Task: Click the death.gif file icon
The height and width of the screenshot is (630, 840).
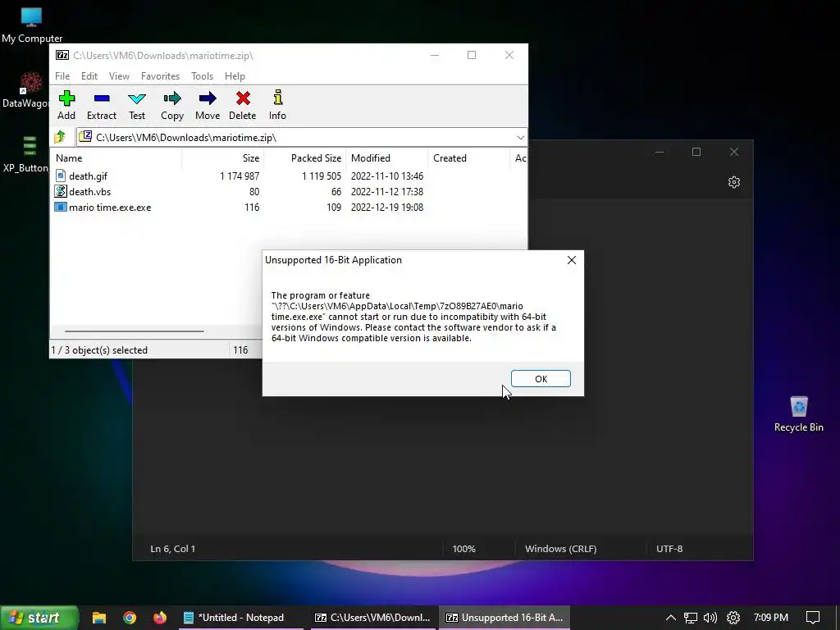Action: tap(61, 176)
